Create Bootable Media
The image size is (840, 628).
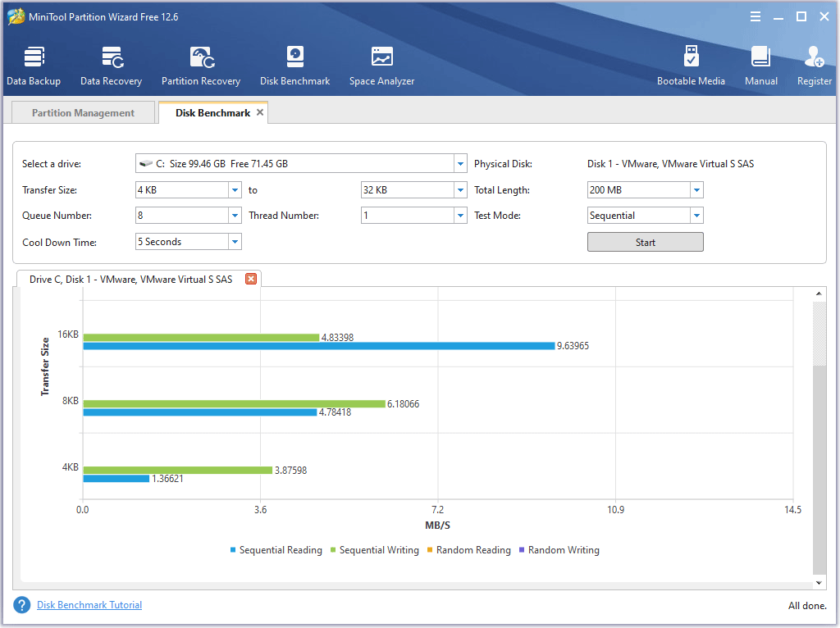(691, 66)
